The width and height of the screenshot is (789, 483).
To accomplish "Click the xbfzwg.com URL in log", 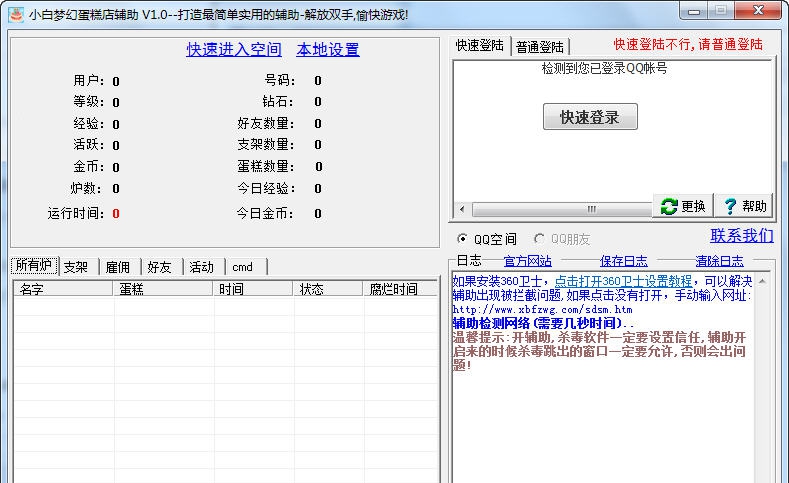I will [x=542, y=309].
